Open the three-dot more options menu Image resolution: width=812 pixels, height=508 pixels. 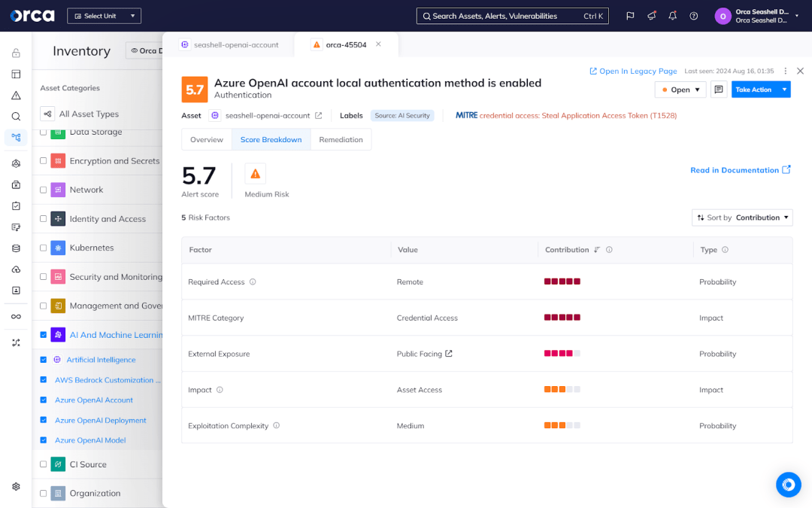click(786, 71)
